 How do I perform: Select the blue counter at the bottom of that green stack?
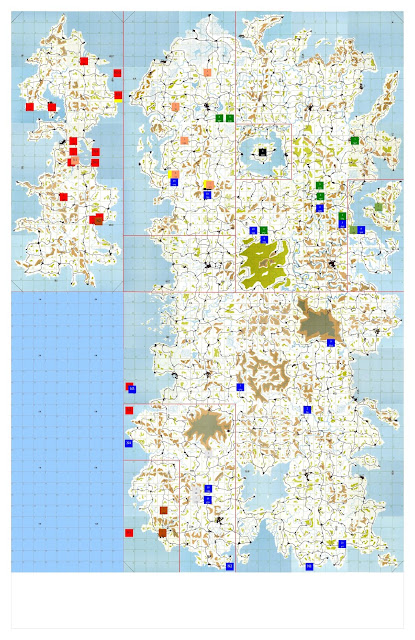[320, 208]
